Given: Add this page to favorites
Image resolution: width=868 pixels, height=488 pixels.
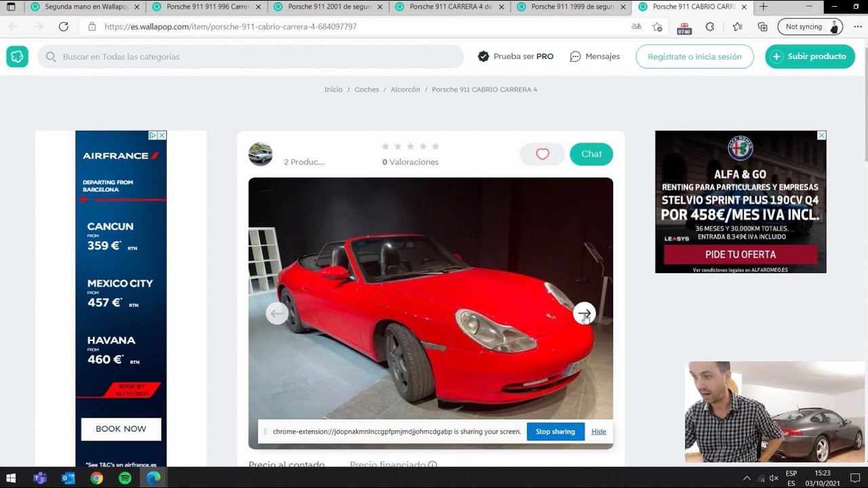Looking at the screenshot, I should [x=657, y=26].
